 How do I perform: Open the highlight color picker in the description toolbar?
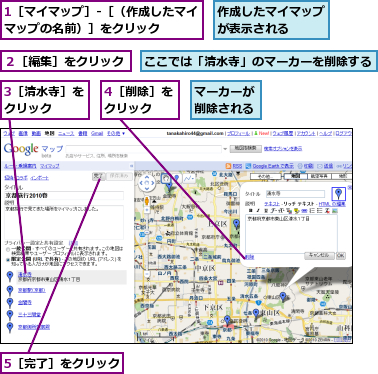[x=296, y=211]
